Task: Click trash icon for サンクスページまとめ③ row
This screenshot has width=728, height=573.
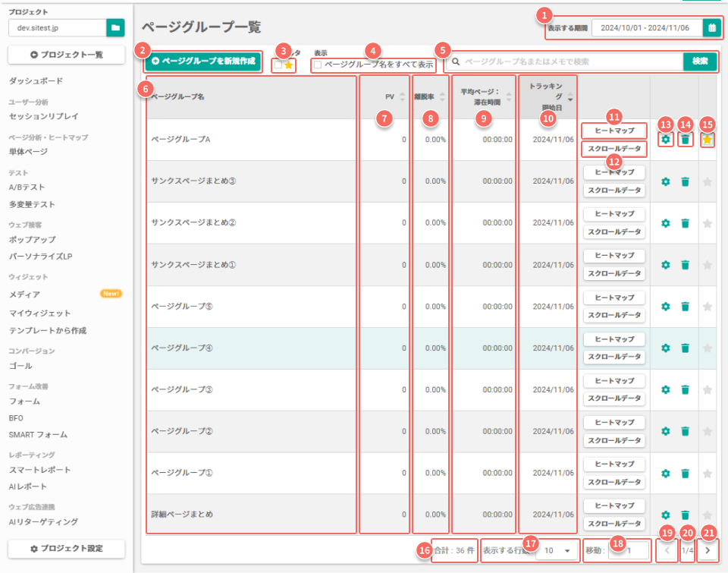Action: pyautogui.click(x=685, y=181)
